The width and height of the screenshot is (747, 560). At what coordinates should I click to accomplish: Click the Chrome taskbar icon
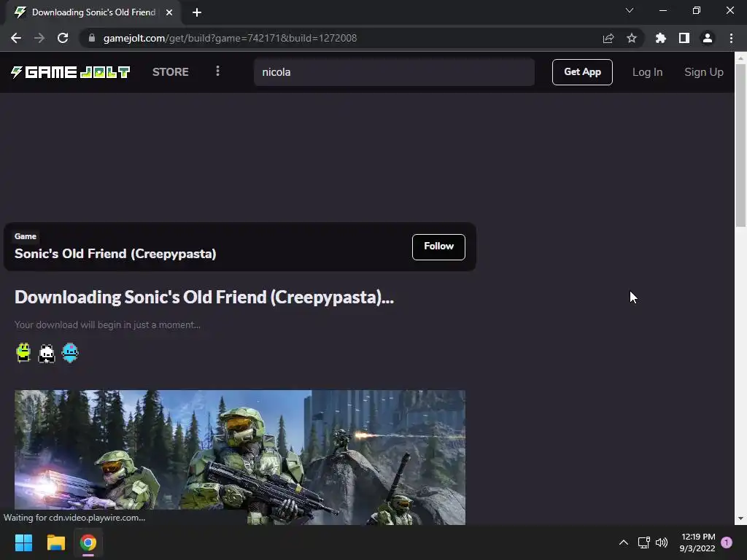pyautogui.click(x=88, y=542)
